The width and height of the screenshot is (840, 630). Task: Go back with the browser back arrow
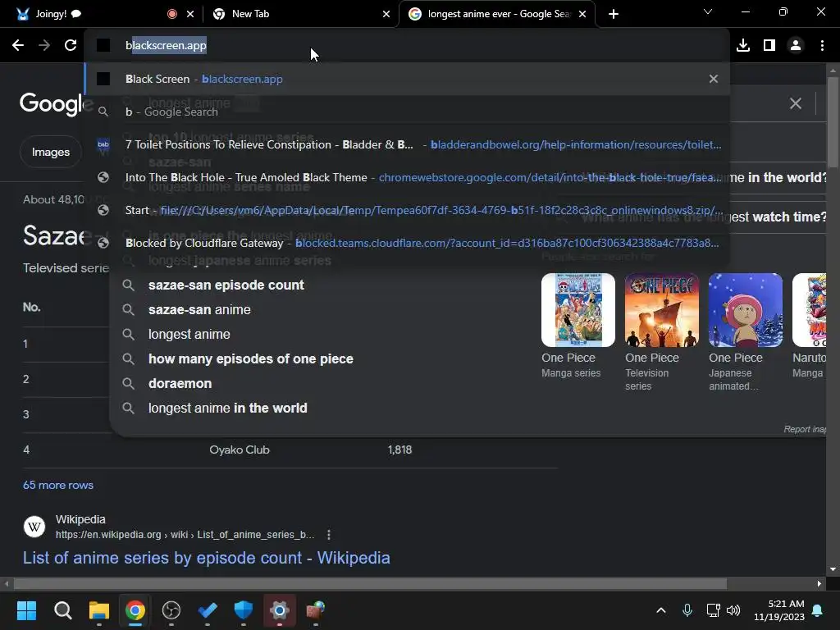coord(18,46)
